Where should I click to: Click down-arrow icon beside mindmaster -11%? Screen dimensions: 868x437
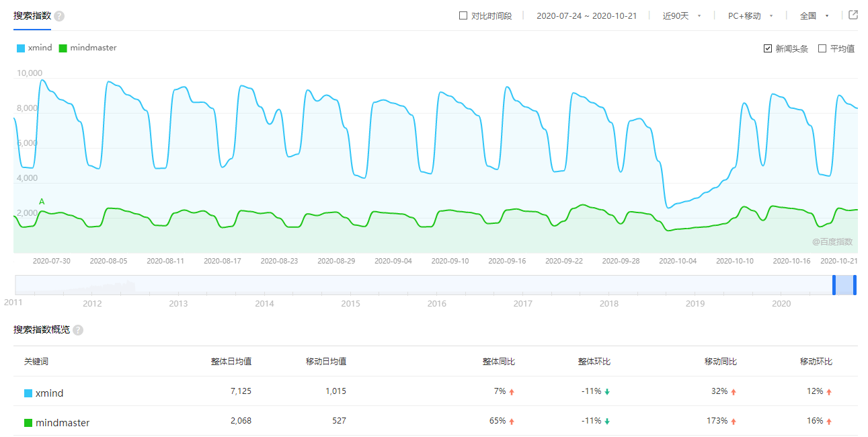(x=607, y=422)
